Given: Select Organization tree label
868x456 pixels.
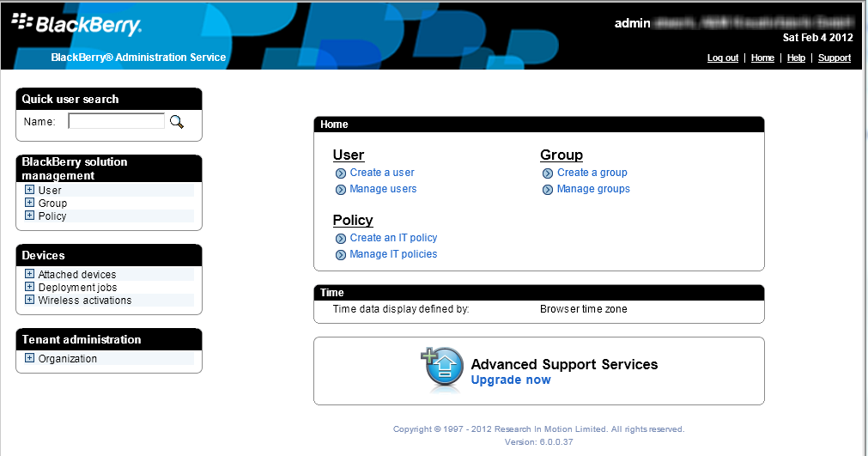Looking at the screenshot, I should point(68,359).
